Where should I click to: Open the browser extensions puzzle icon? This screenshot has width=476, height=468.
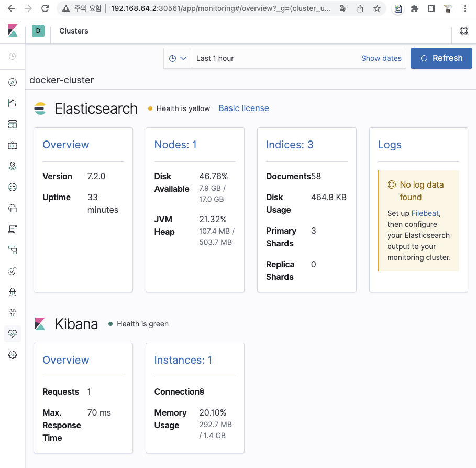point(415,8)
